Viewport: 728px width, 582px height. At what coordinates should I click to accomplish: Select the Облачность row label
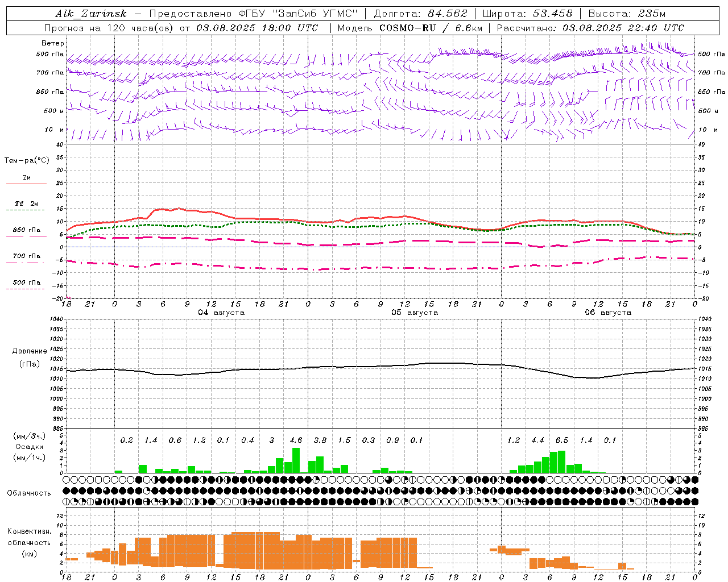tap(29, 493)
